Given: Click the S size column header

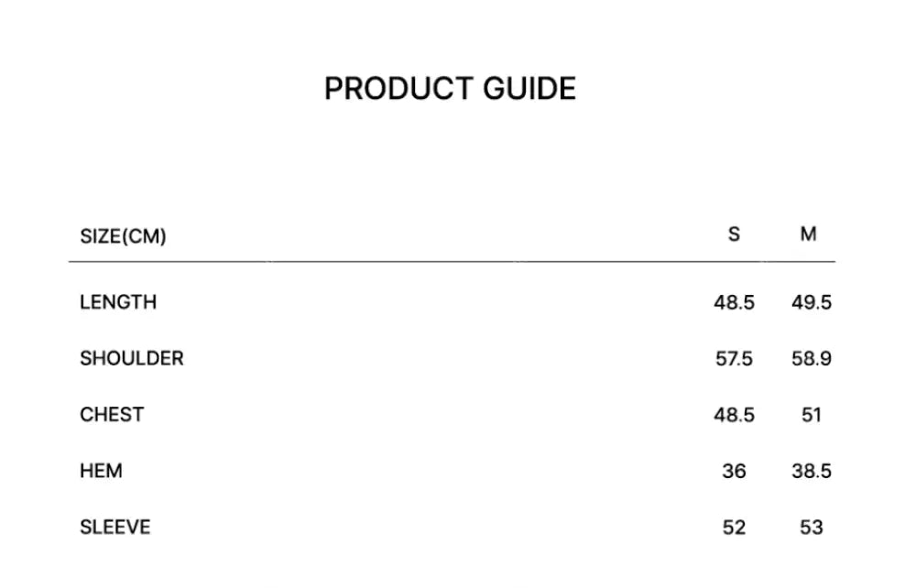Looking at the screenshot, I should coord(734,234).
